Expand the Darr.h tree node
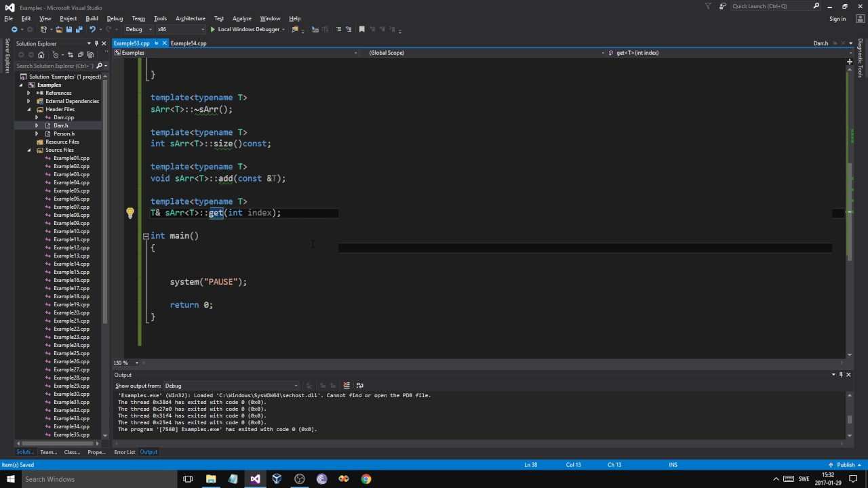 37,125
